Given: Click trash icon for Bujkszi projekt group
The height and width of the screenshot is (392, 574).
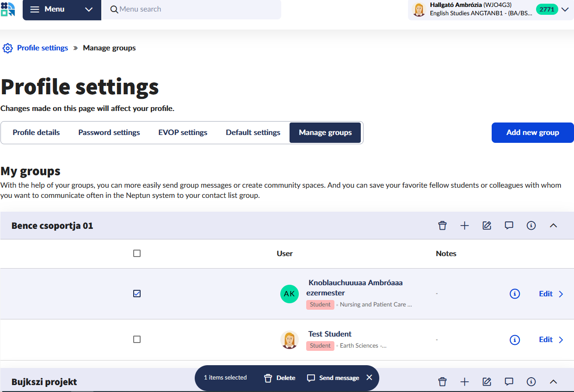Looking at the screenshot, I should coord(442,381).
